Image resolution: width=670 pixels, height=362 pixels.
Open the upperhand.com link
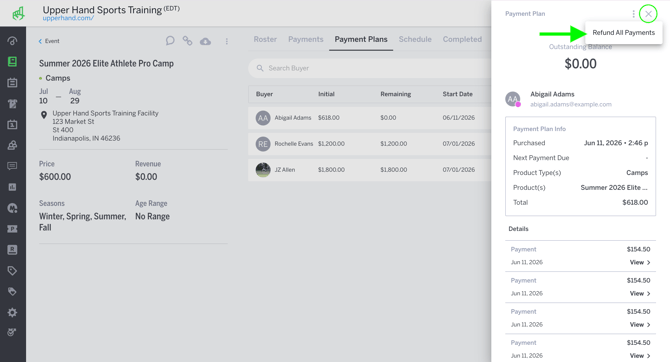point(68,18)
